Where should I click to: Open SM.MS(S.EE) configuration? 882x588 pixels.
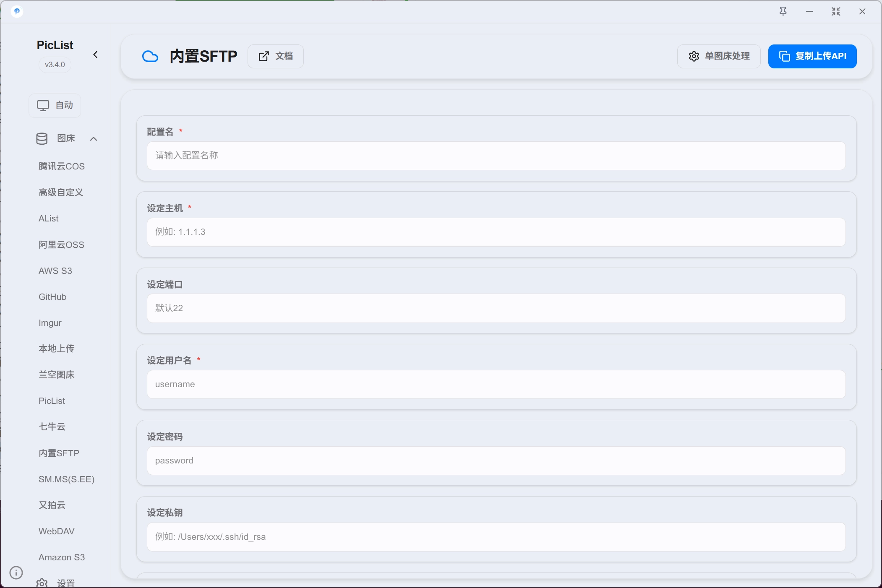[67, 479]
